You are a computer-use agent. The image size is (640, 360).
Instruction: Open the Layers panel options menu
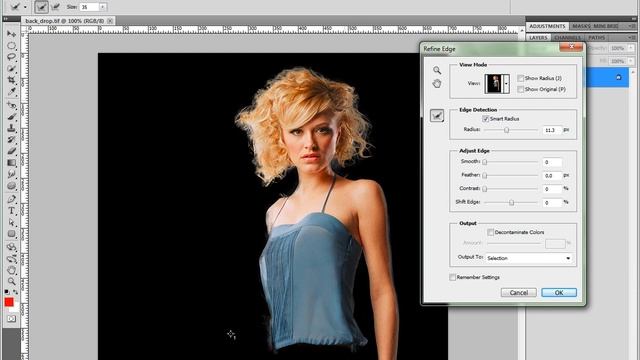point(633,38)
